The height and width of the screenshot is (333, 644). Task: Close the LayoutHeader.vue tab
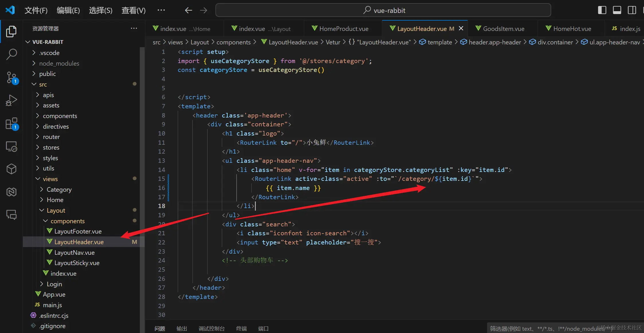[461, 28]
